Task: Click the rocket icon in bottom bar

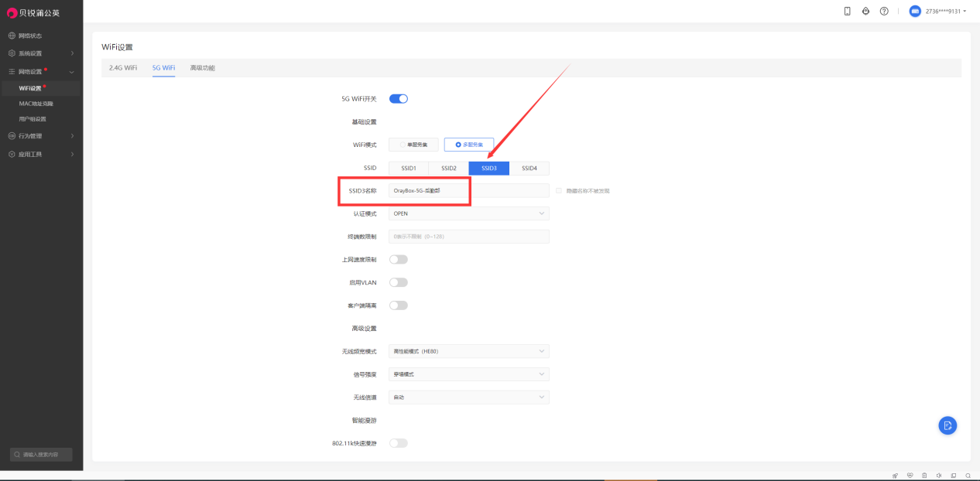Action: (x=895, y=476)
